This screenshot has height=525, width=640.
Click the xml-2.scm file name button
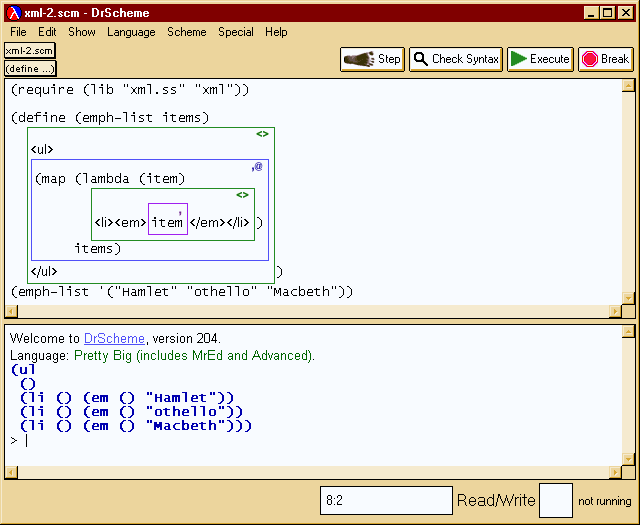point(29,51)
